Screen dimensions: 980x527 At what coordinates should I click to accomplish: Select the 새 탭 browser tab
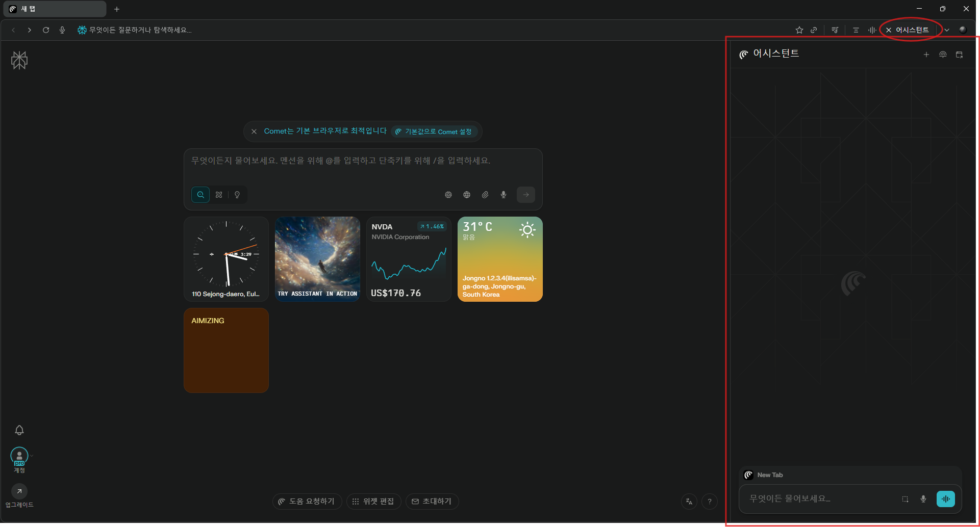pyautogui.click(x=56, y=9)
